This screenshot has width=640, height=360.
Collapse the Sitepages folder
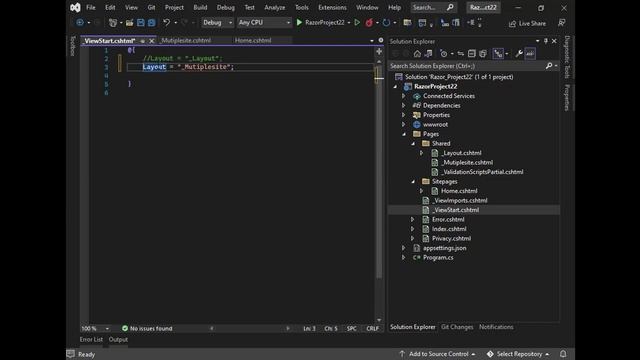(x=413, y=181)
